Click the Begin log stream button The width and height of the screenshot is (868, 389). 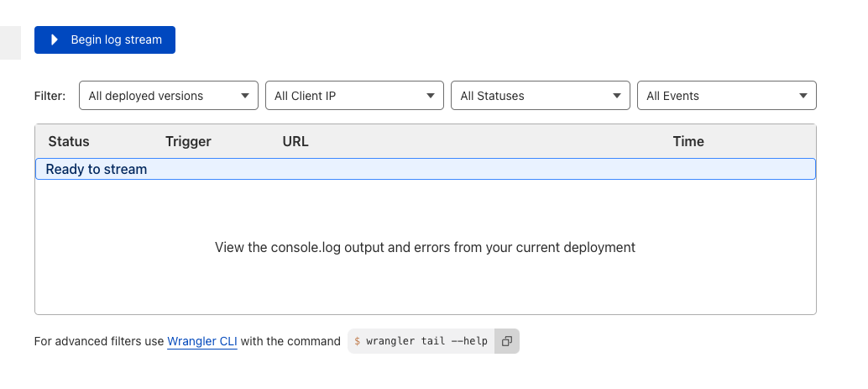105,39
